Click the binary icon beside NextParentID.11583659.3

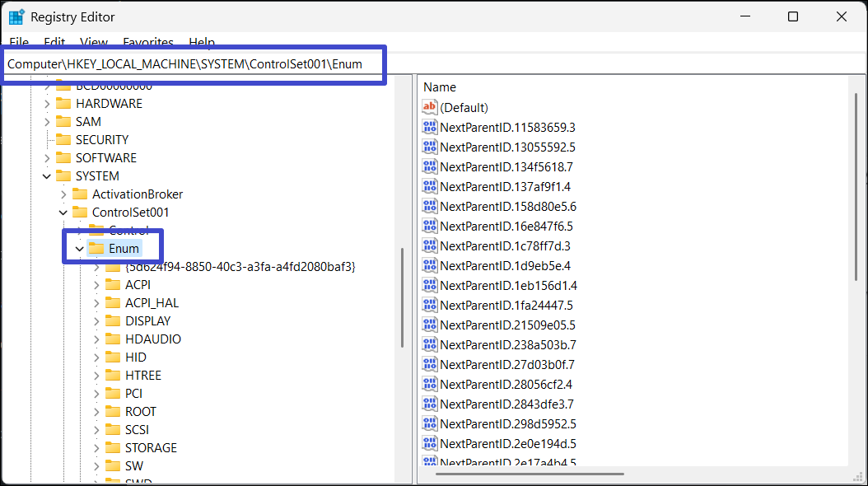click(x=430, y=128)
